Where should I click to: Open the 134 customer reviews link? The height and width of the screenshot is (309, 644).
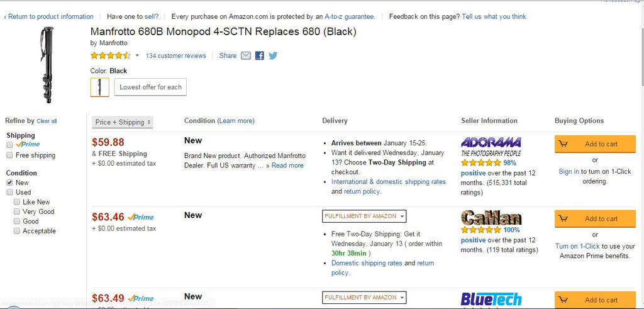point(175,55)
